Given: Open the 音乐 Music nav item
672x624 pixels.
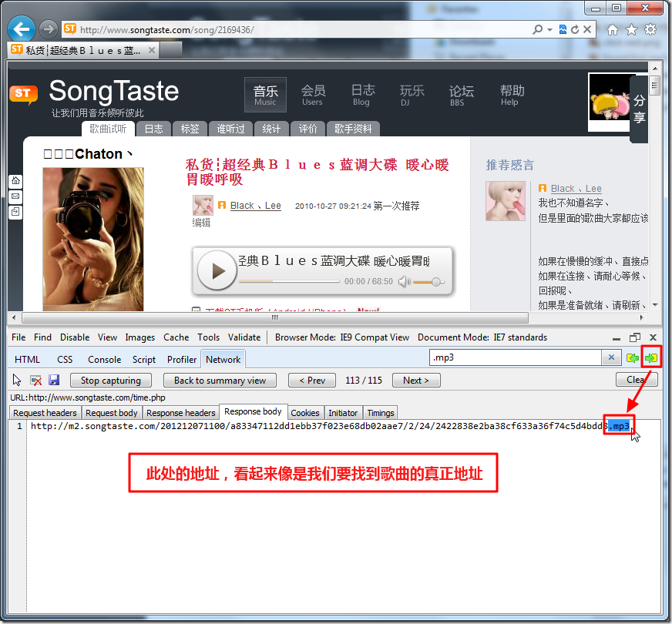Looking at the screenshot, I should [x=265, y=95].
